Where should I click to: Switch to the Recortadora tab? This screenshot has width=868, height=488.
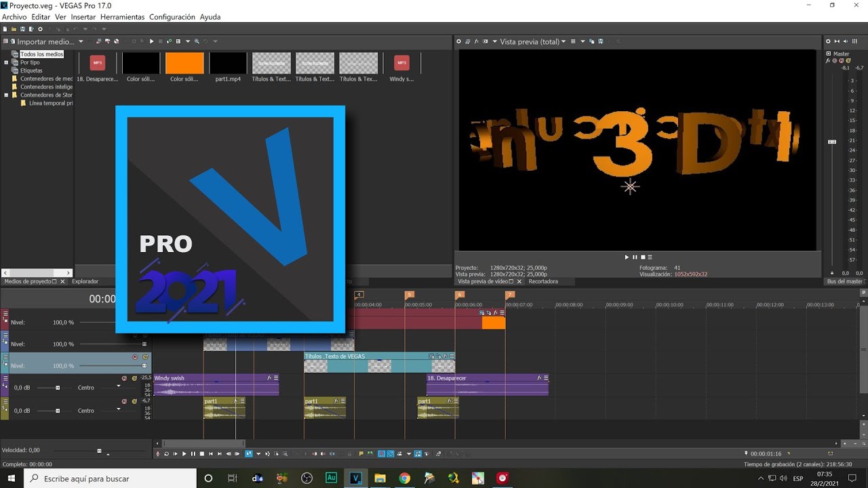[543, 281]
